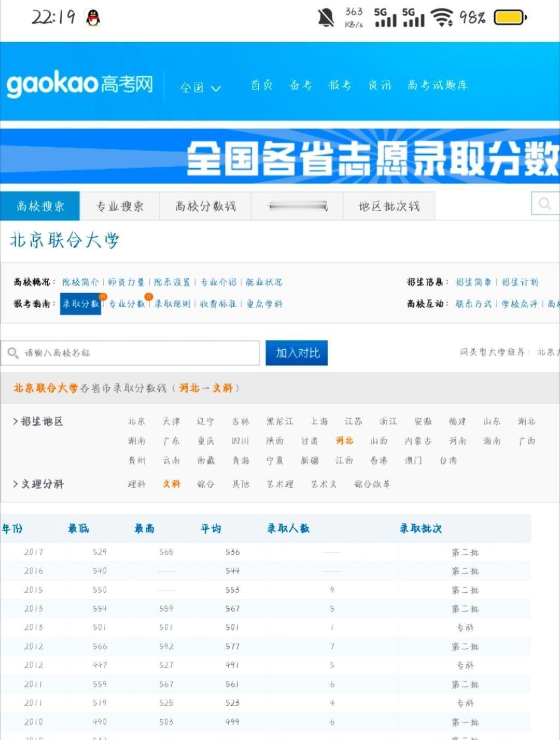Switch to the 高校分数线 tab

point(205,206)
